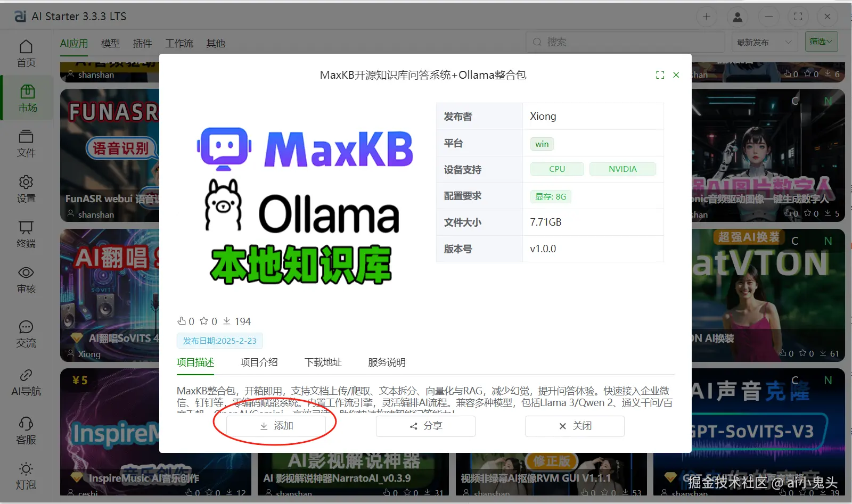This screenshot has width=852, height=504.
Task: Click the fullscreen icon in title bar
Action: point(798,16)
